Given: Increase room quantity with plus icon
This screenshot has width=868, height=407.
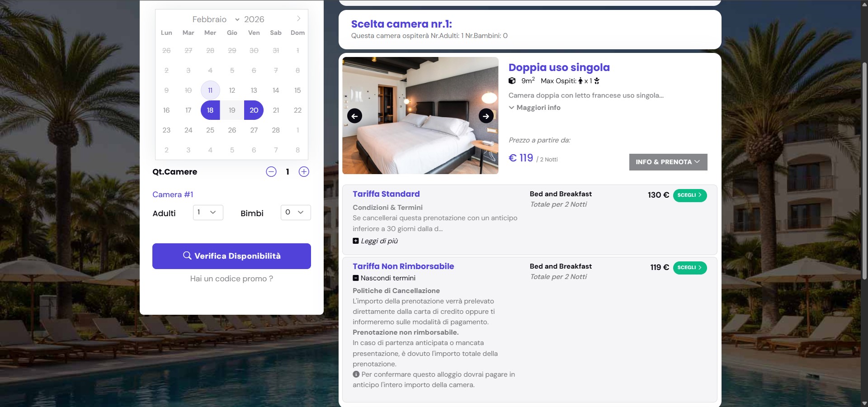Looking at the screenshot, I should click(304, 172).
